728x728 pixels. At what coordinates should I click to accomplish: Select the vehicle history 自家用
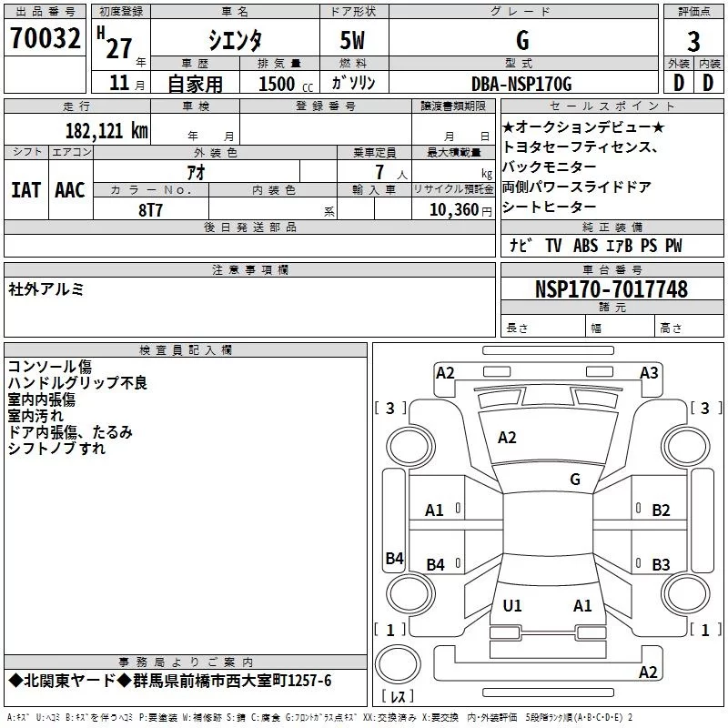tap(195, 84)
